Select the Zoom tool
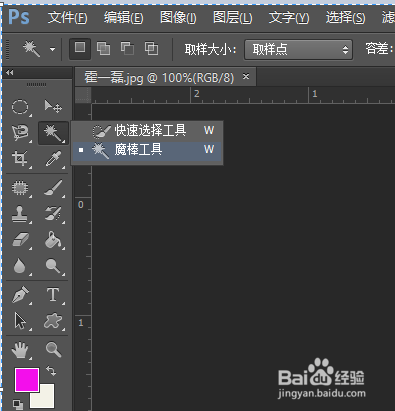This screenshot has height=411, width=395. (x=53, y=349)
